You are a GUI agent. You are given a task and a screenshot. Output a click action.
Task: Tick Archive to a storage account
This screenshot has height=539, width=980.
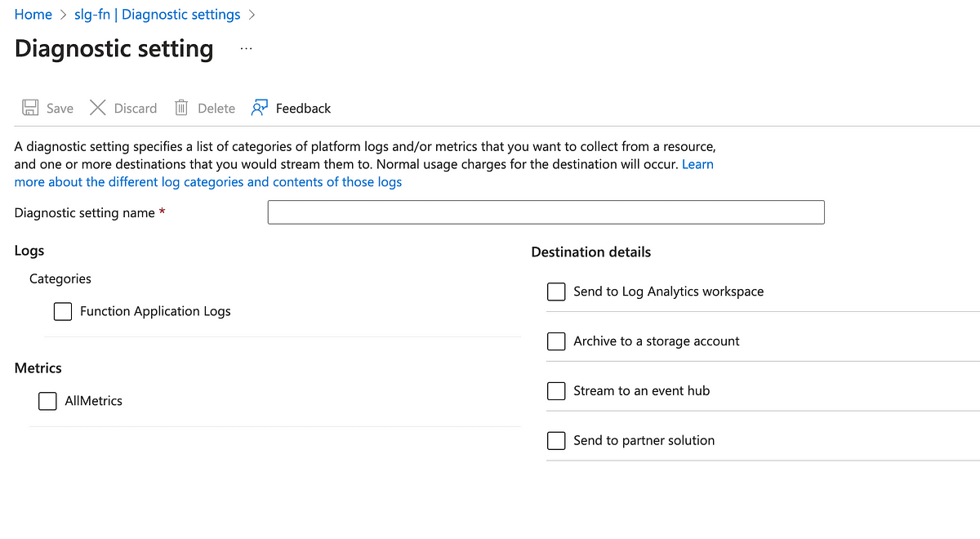click(x=556, y=341)
